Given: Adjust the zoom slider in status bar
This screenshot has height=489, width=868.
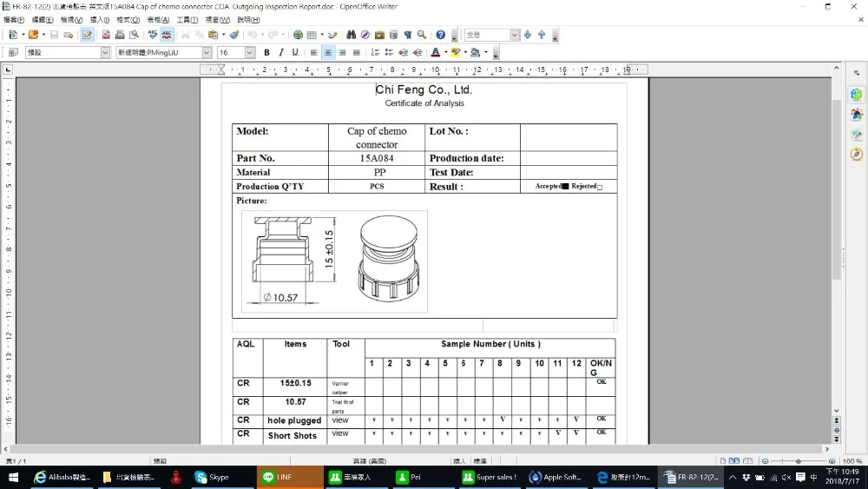Looking at the screenshot, I should pyautogui.click(x=799, y=460).
